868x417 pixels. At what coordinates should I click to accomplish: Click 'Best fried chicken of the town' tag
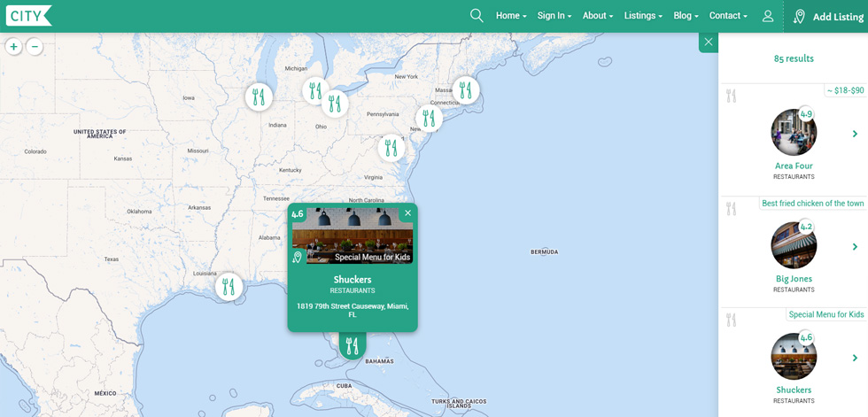point(813,204)
